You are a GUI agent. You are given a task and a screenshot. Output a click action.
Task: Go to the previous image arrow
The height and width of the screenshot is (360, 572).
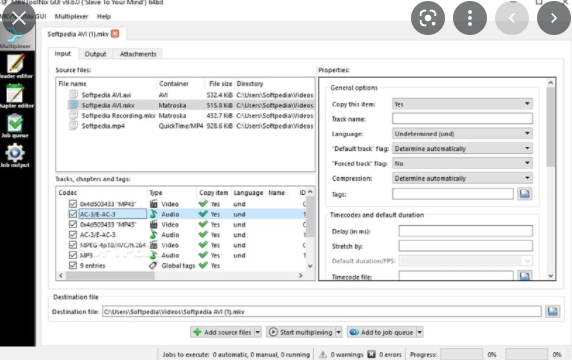512,18
